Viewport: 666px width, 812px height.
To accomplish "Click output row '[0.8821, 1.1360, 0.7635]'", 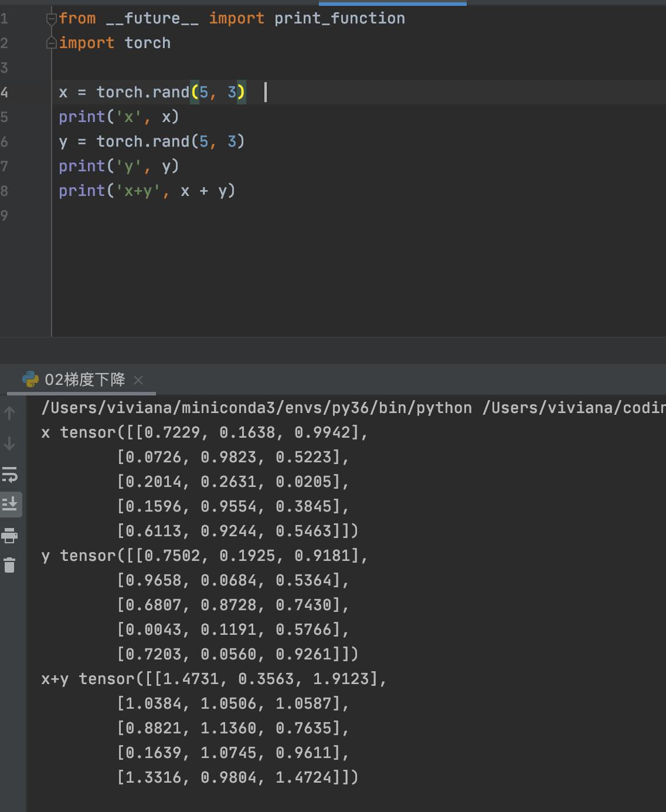I will point(229,728).
